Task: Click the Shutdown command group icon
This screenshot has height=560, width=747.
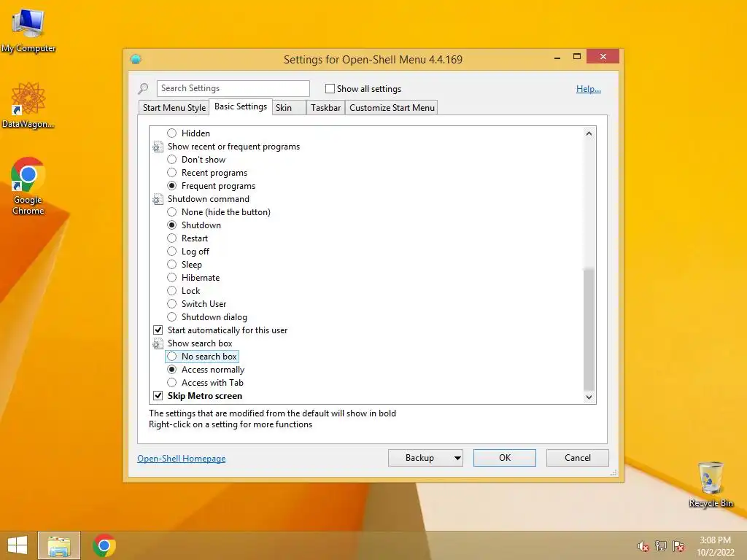Action: [x=158, y=199]
